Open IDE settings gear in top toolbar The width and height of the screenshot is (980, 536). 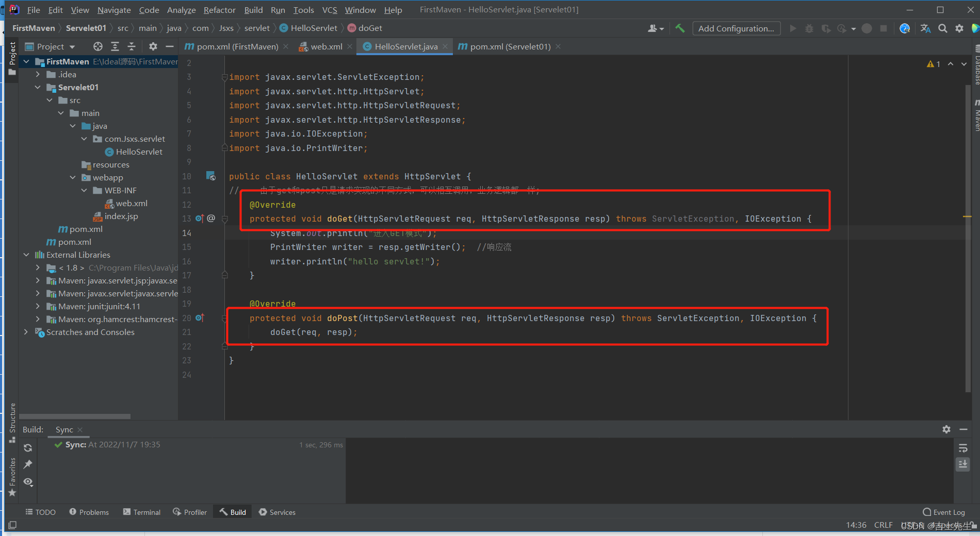959,28
